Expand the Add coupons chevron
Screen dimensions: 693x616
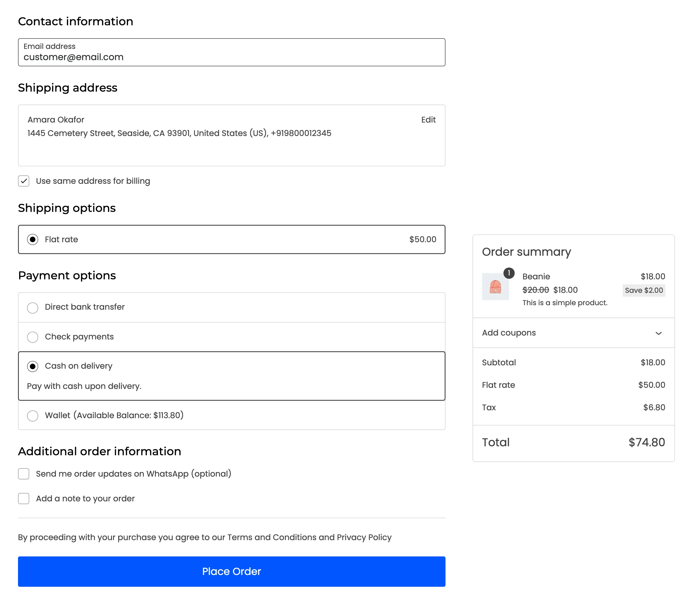coord(658,333)
